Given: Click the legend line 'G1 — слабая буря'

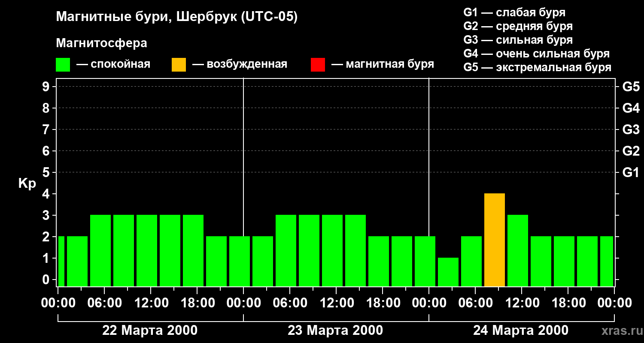Looking at the screenshot, I should pos(514,12).
